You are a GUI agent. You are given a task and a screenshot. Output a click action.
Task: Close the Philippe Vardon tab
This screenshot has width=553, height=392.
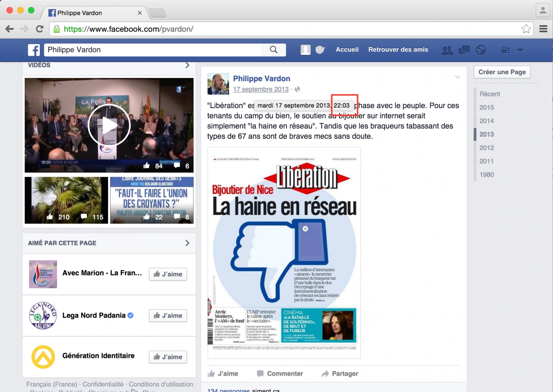coord(140,13)
